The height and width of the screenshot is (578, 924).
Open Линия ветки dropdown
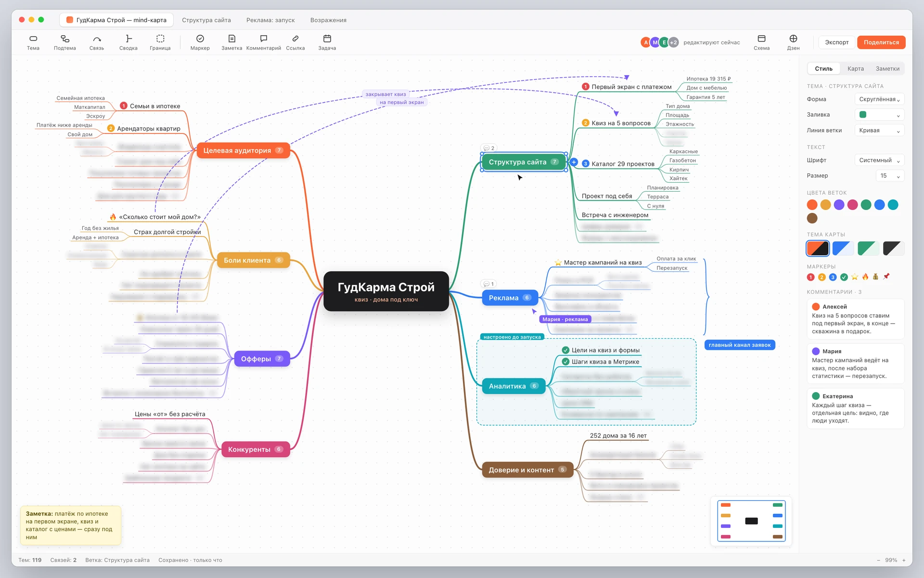pos(879,131)
